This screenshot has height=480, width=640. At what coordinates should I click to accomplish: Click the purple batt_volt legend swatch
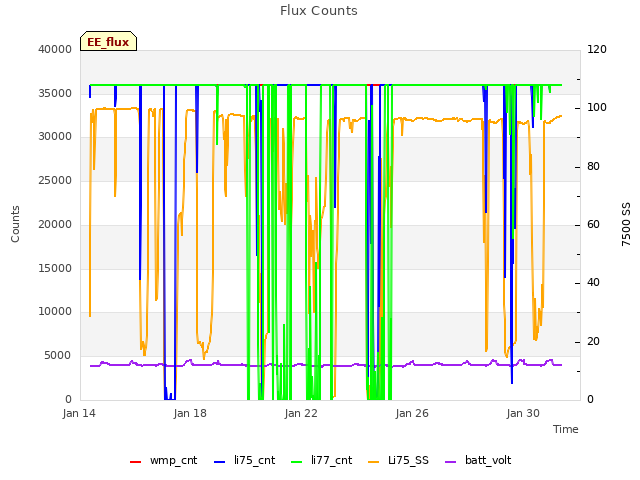coord(450,462)
